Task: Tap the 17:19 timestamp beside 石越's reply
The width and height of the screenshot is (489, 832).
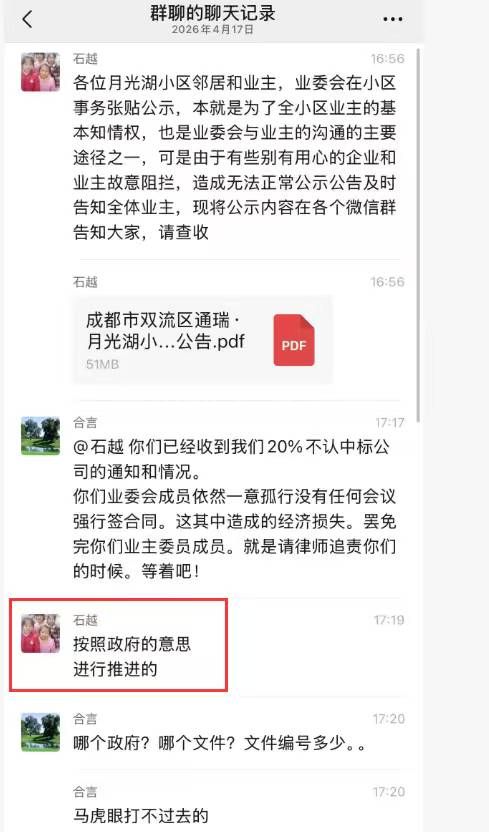Action: [x=389, y=620]
